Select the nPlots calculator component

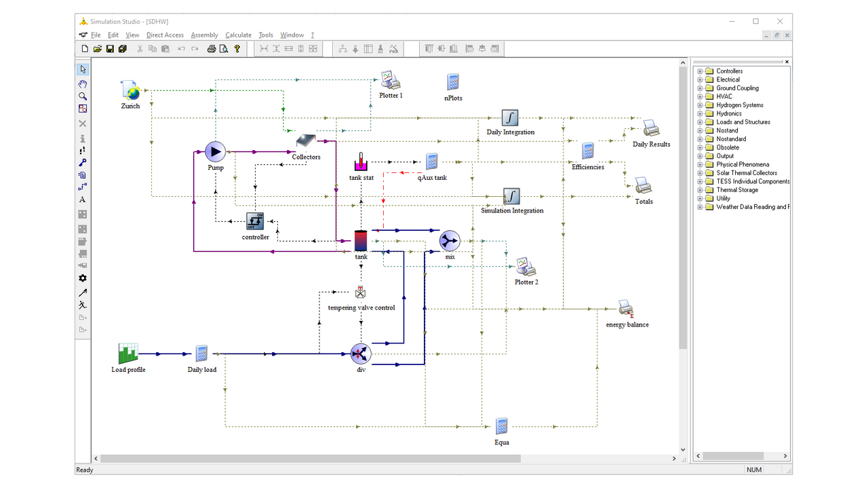pyautogui.click(x=453, y=82)
